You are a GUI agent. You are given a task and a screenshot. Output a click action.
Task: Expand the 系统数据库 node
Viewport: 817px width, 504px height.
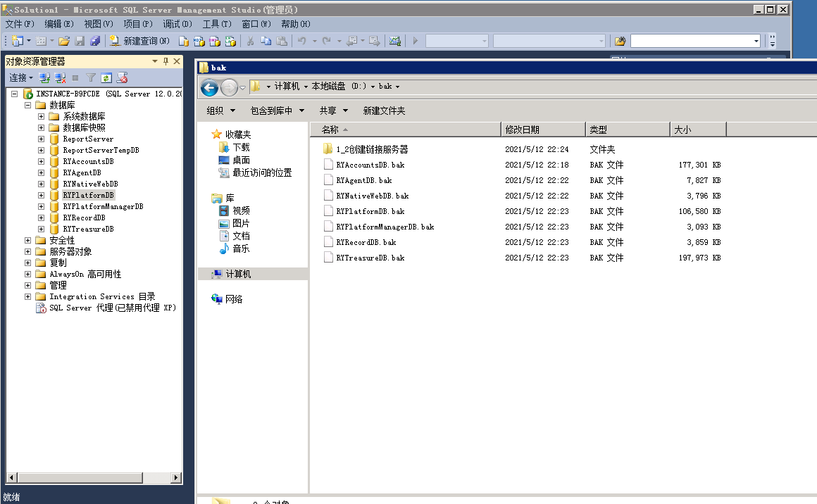41,117
